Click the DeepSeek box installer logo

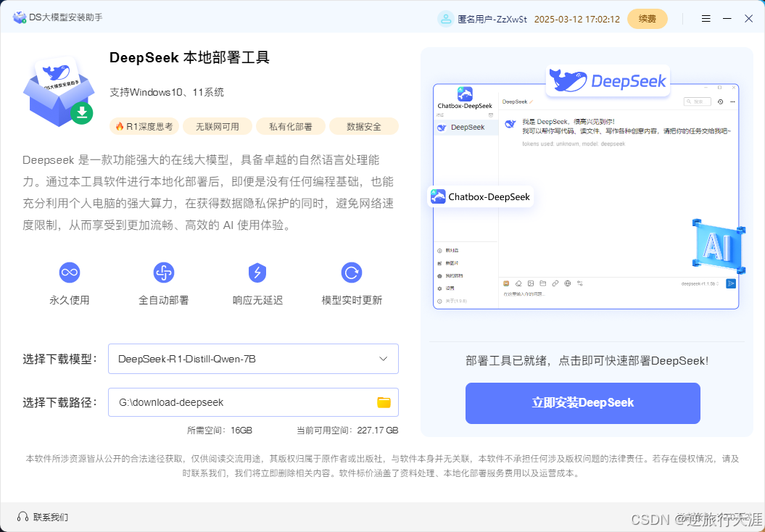(x=58, y=91)
